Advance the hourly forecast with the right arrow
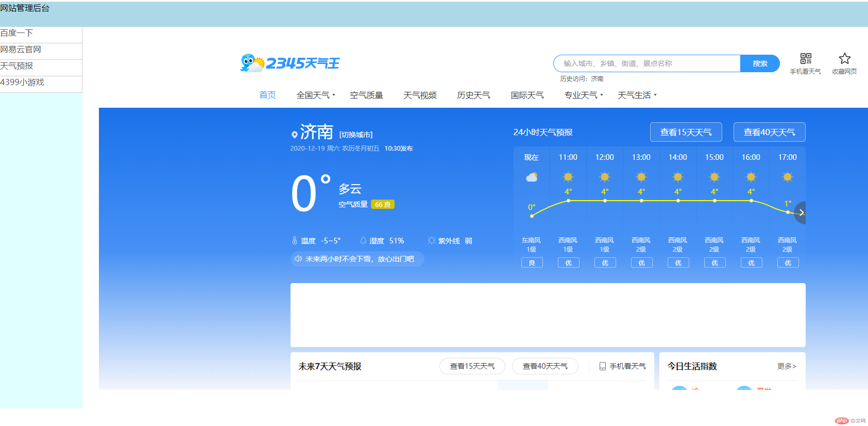Screen dimensions: 868x426 (801, 212)
